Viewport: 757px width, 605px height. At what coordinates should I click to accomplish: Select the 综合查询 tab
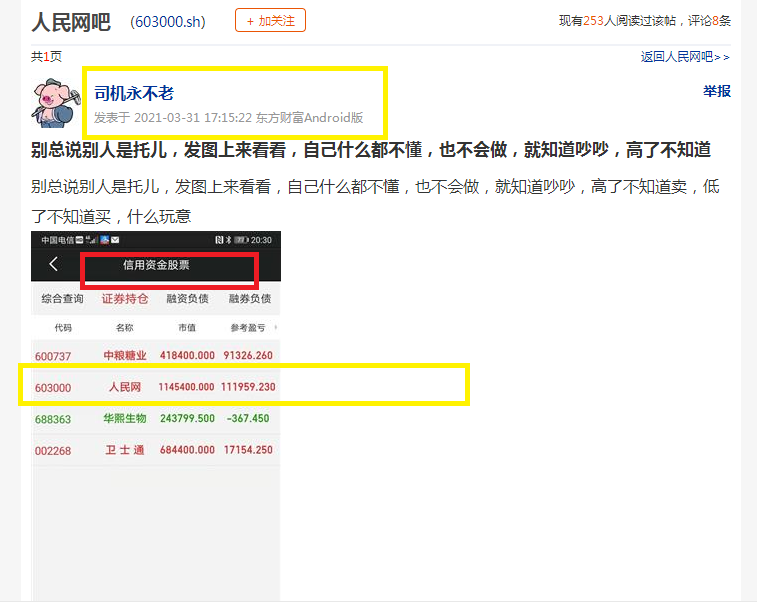[62, 299]
